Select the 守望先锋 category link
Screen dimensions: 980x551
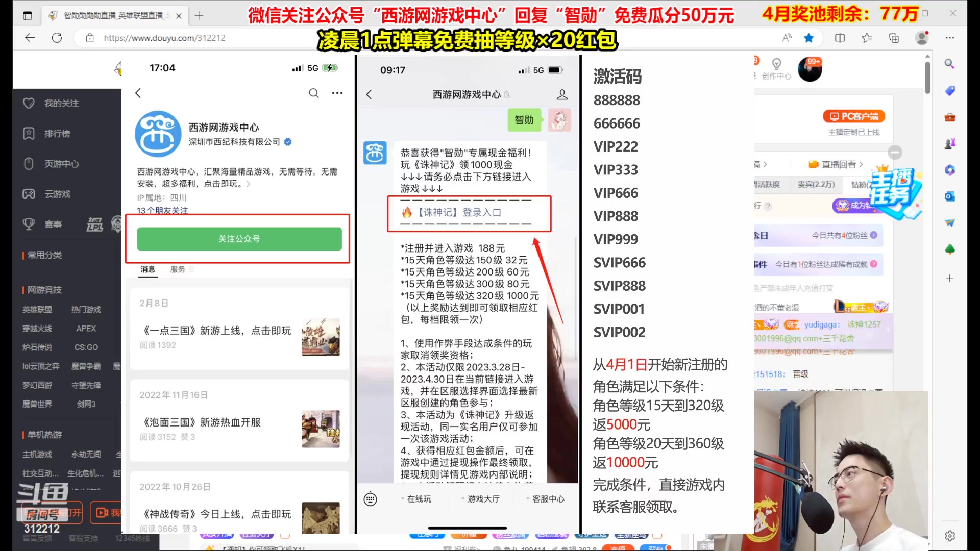coord(86,385)
